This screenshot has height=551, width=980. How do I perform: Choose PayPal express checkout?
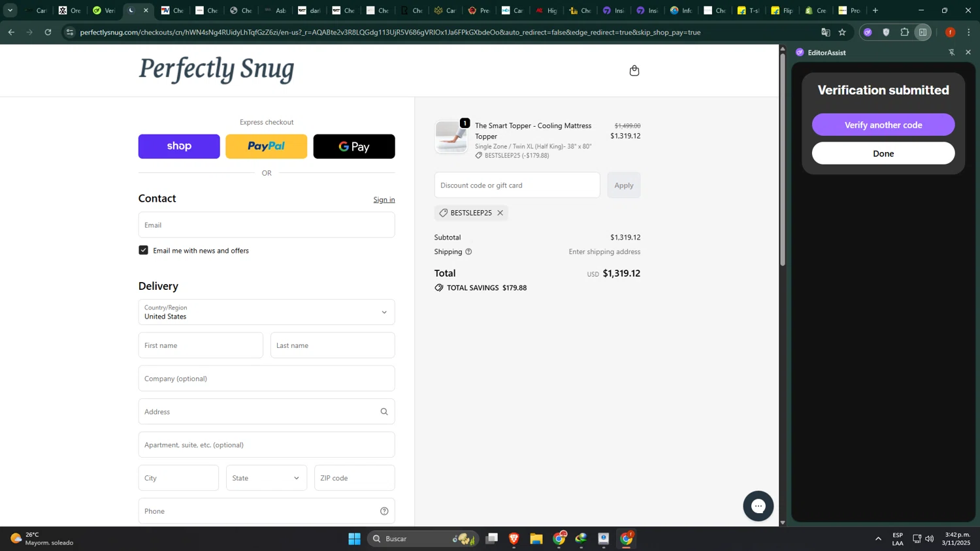[267, 146]
